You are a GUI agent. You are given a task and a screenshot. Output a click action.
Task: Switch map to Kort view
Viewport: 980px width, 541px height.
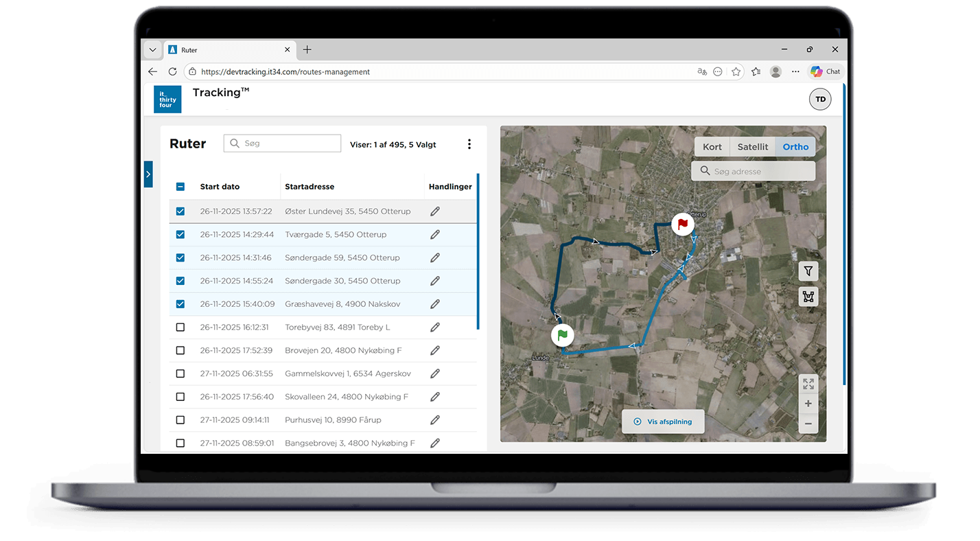click(712, 147)
